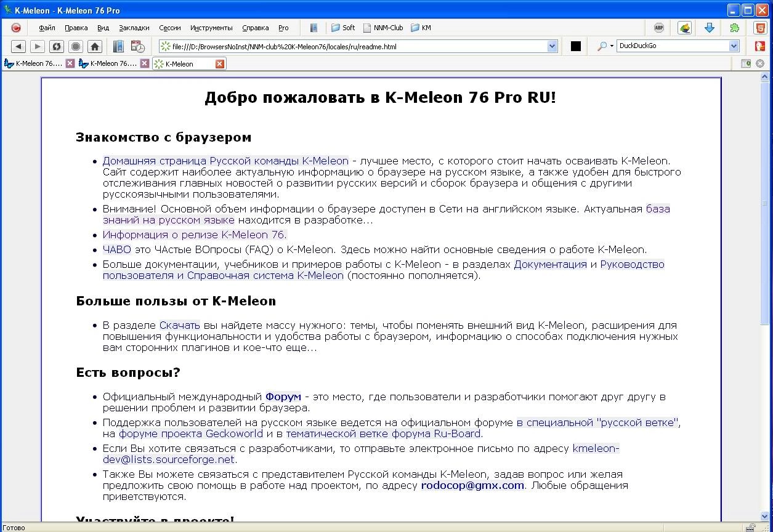Click the new tab icon at tab bar right
The width and height of the screenshot is (773, 532).
point(746,63)
